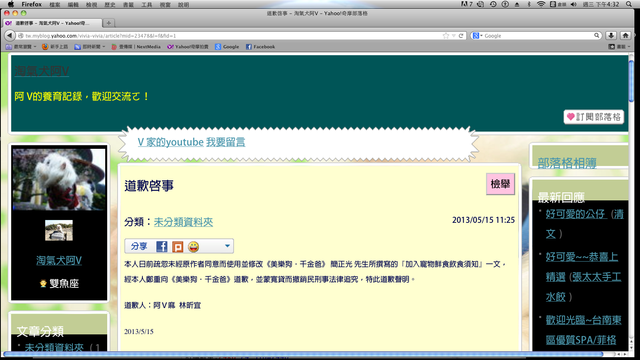The height and width of the screenshot is (360, 640).
Task: Click the small profile thumbnail image
Action: [x=59, y=230]
